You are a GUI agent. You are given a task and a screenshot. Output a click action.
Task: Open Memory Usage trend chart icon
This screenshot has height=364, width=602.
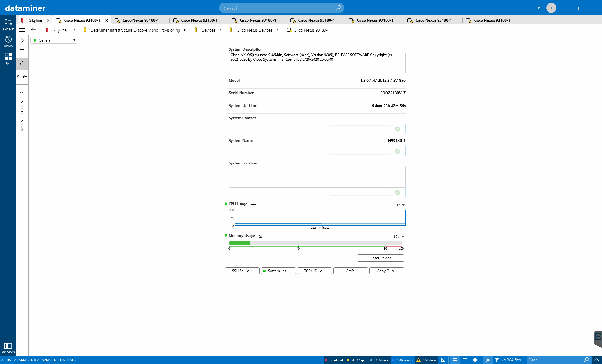pos(261,236)
